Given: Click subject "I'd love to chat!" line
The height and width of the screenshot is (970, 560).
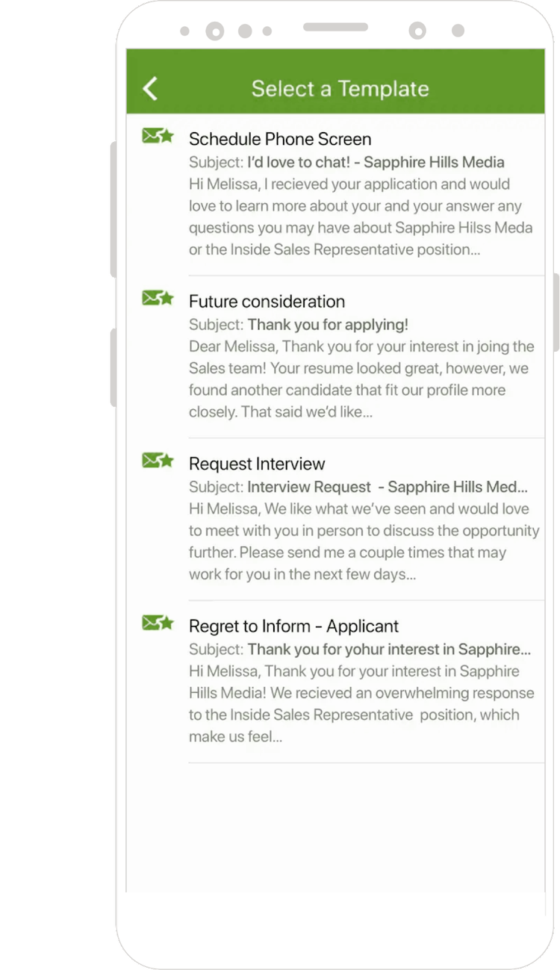Looking at the screenshot, I should coord(346,162).
